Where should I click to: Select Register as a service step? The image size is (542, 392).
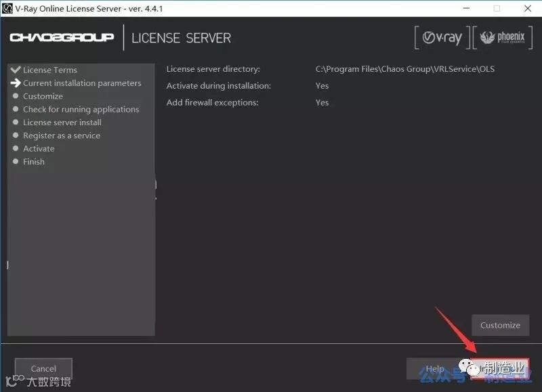coord(62,135)
